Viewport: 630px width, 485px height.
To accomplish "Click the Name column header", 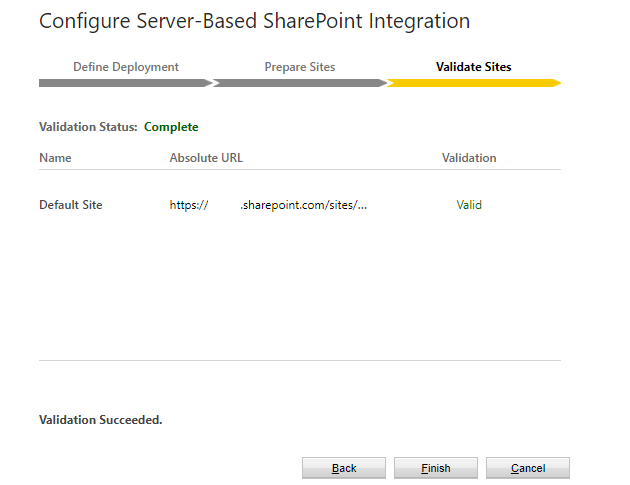I will tap(55, 158).
